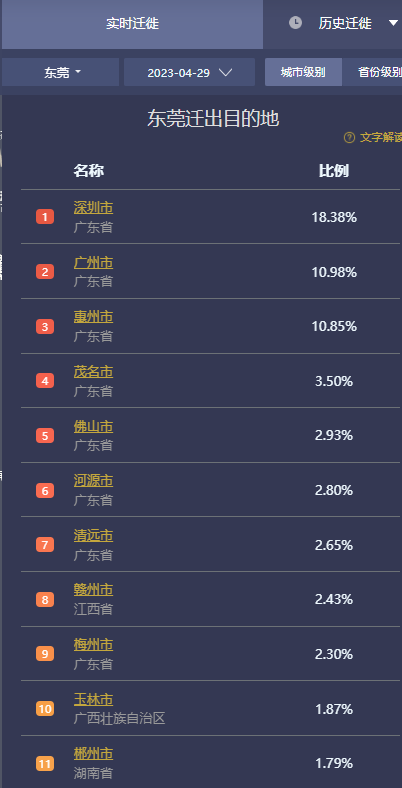Click the 比例 column header

pyautogui.click(x=334, y=171)
